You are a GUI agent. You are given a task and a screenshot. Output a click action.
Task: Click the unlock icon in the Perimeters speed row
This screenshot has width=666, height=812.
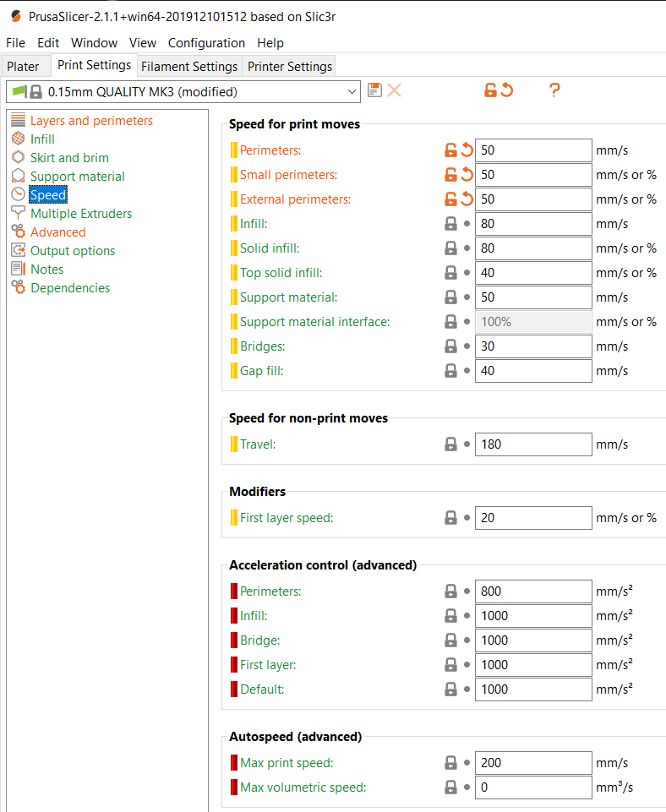click(x=450, y=150)
